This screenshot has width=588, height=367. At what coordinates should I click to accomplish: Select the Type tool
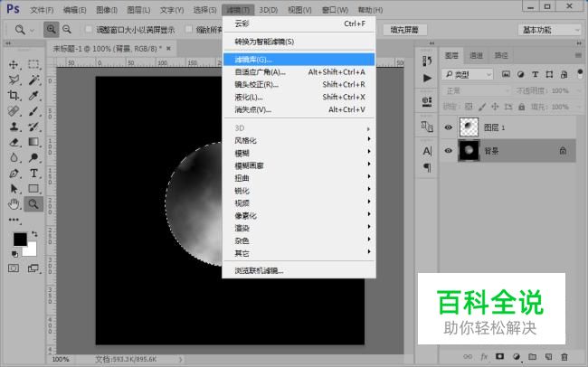[x=33, y=174]
